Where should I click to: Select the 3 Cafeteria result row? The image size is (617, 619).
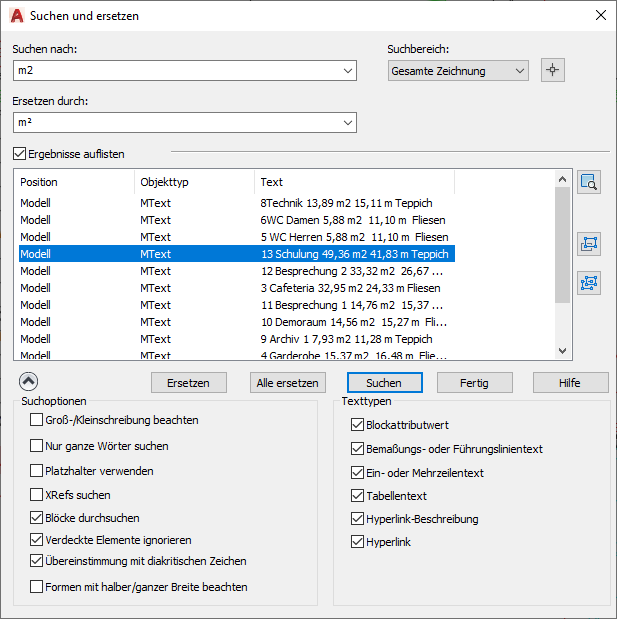tap(235, 288)
